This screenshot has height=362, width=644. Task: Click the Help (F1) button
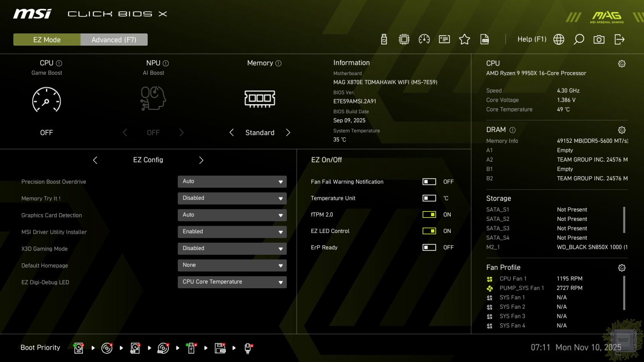coord(532,39)
